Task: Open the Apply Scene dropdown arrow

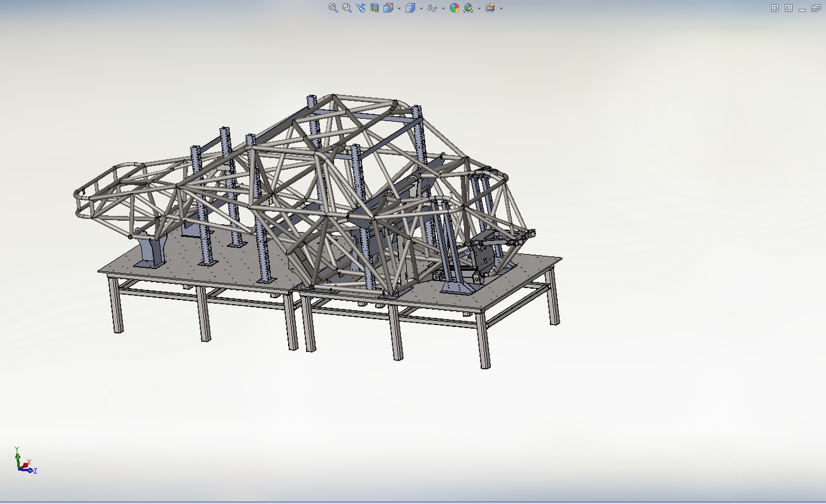Action: point(479,9)
